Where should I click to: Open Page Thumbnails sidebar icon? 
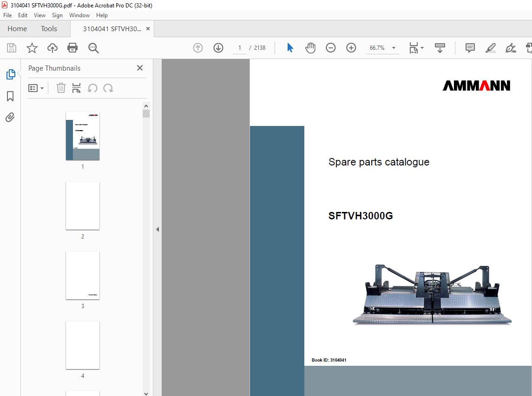coord(11,74)
